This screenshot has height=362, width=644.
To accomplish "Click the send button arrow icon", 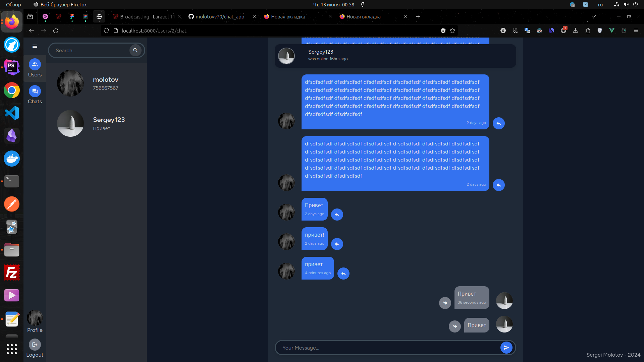I will point(506,347).
